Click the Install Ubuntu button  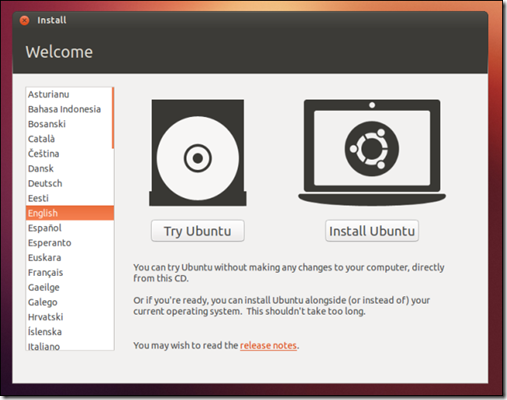[x=372, y=231]
